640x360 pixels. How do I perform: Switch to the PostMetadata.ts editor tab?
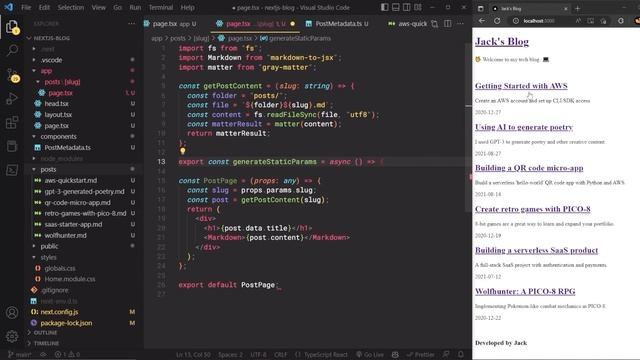338,24
